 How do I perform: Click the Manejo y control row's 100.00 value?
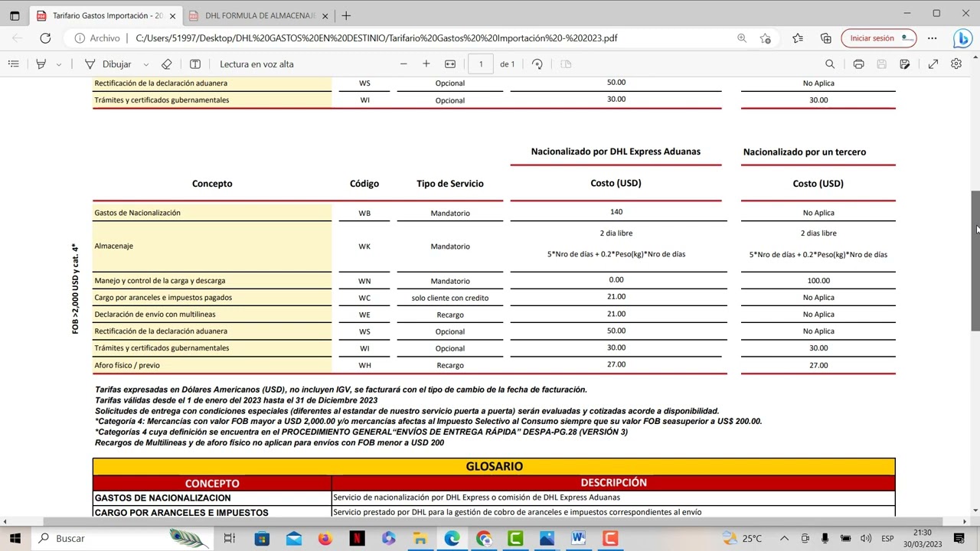pos(818,281)
